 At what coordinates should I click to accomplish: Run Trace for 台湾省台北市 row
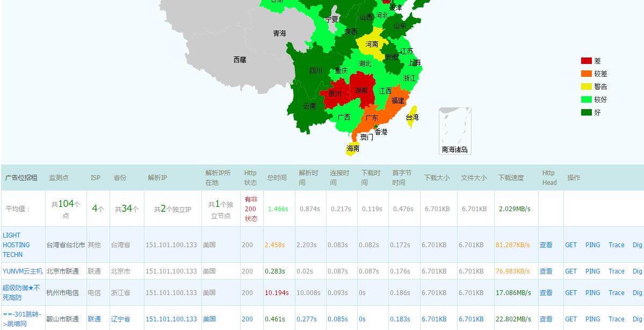click(x=617, y=245)
